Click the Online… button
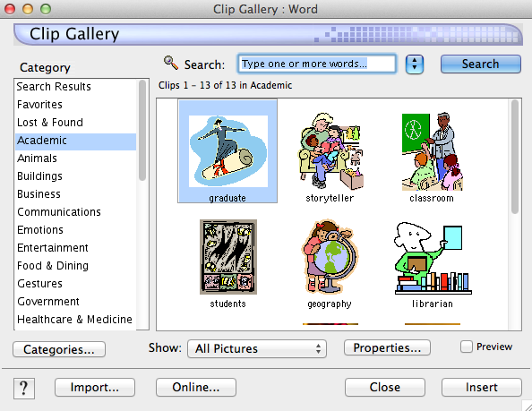The height and width of the screenshot is (411, 532). click(x=196, y=387)
